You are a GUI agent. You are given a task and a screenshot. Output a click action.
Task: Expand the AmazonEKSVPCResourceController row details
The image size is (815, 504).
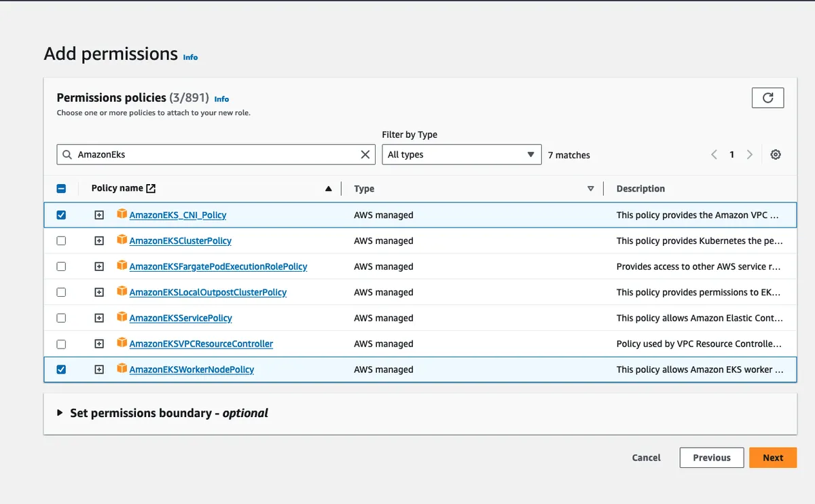coord(99,344)
